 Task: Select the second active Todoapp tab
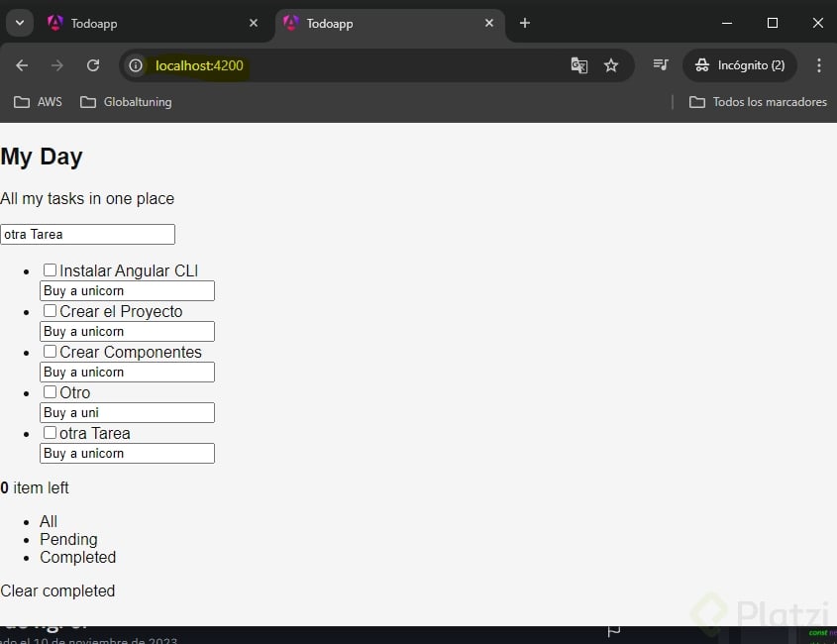point(389,24)
